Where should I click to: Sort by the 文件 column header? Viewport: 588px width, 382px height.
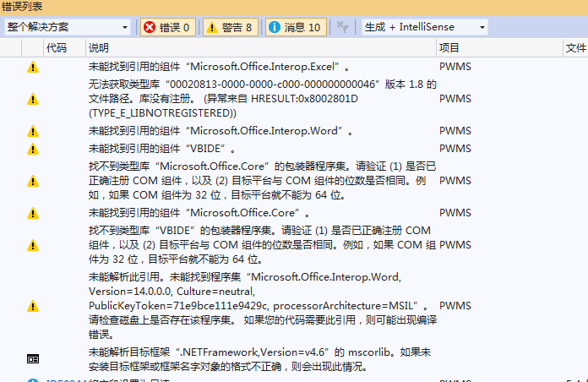click(x=575, y=47)
